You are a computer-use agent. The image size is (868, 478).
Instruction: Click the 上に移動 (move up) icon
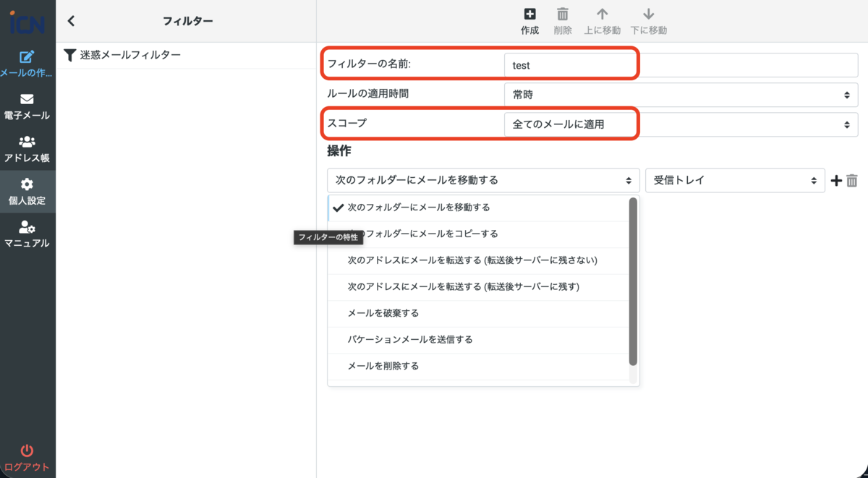pos(603,20)
